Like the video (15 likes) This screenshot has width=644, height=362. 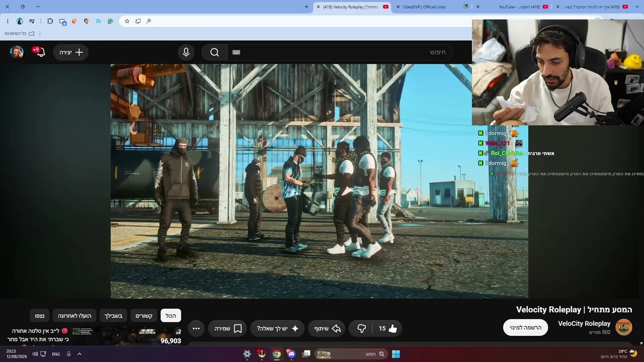[387, 328]
